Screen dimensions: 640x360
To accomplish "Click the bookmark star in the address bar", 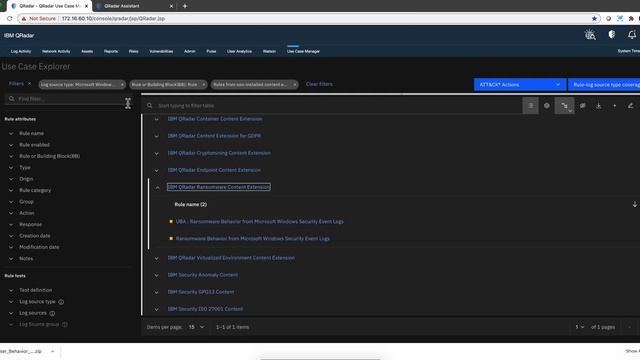I will [x=594, y=18].
